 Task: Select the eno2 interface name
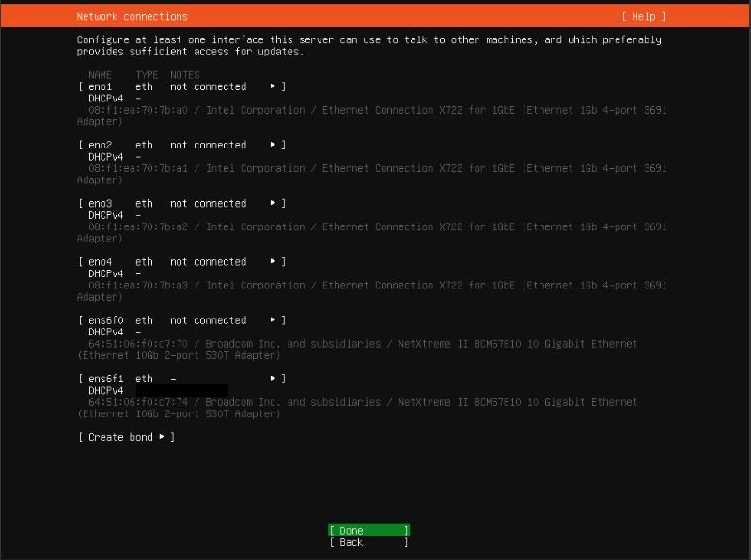pos(100,145)
